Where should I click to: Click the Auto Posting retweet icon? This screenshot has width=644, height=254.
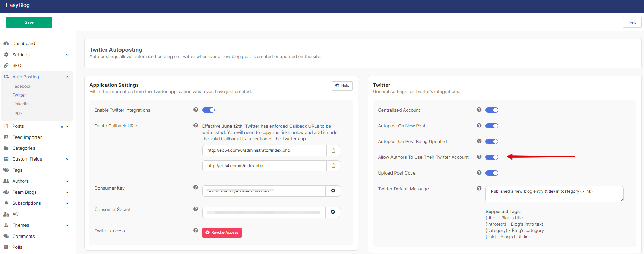click(x=6, y=77)
